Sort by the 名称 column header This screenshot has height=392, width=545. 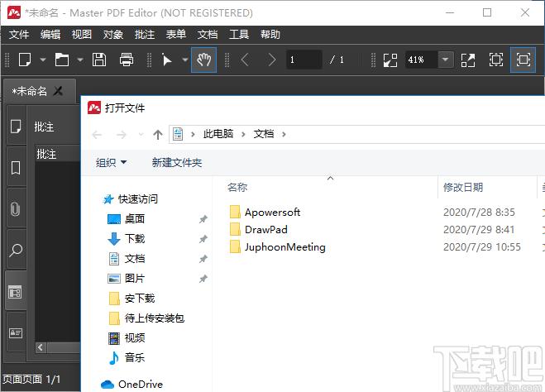click(237, 187)
